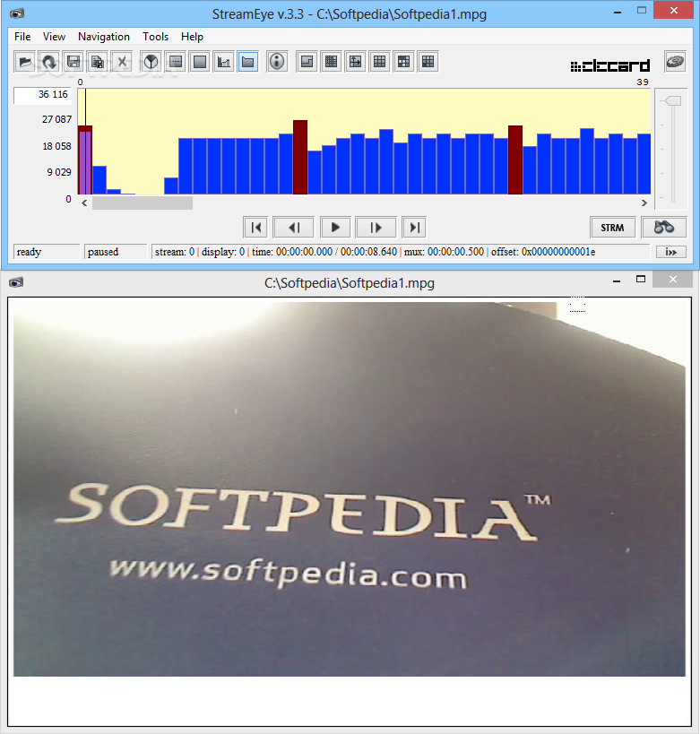Click the pie-chart circle toolbar icon
700x734 pixels.
[x=151, y=62]
